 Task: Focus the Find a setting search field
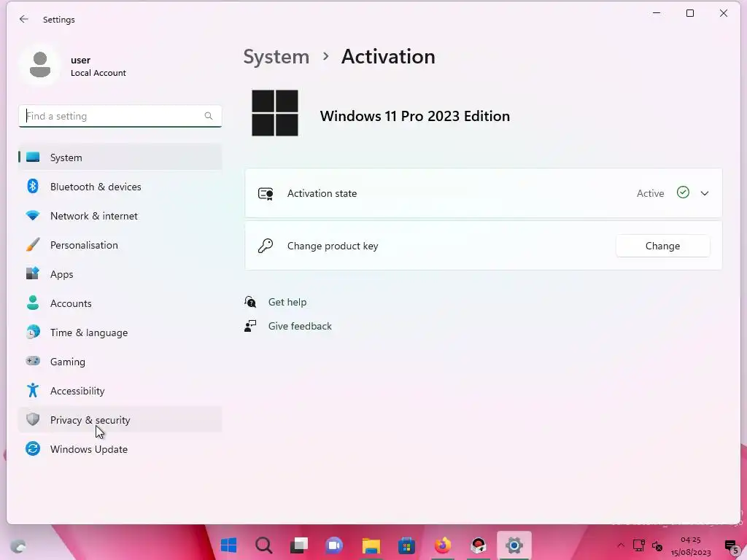[120, 116]
